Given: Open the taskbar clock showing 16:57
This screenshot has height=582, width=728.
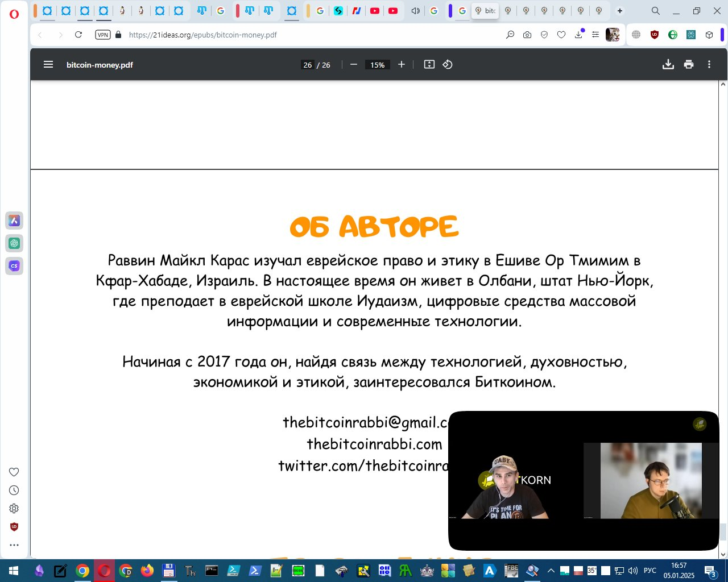Looking at the screenshot, I should (679, 571).
